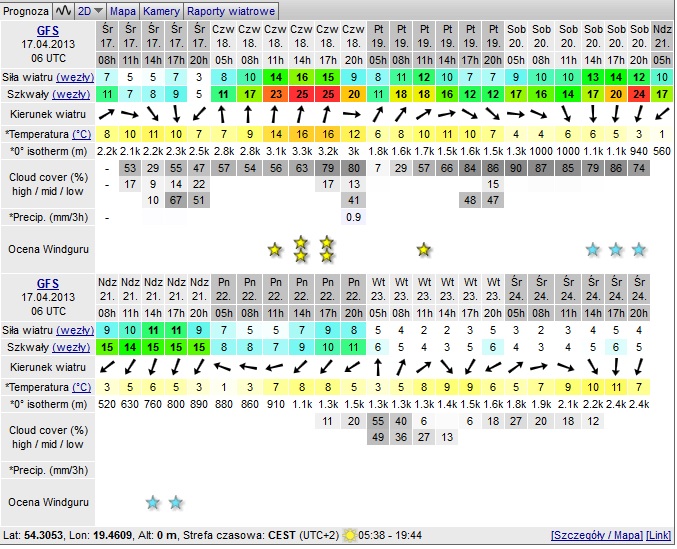This screenshot has width=677, height=549.
Task: Click lower 'Cloud cover (%) high / mid / low' label
Action: point(48,437)
